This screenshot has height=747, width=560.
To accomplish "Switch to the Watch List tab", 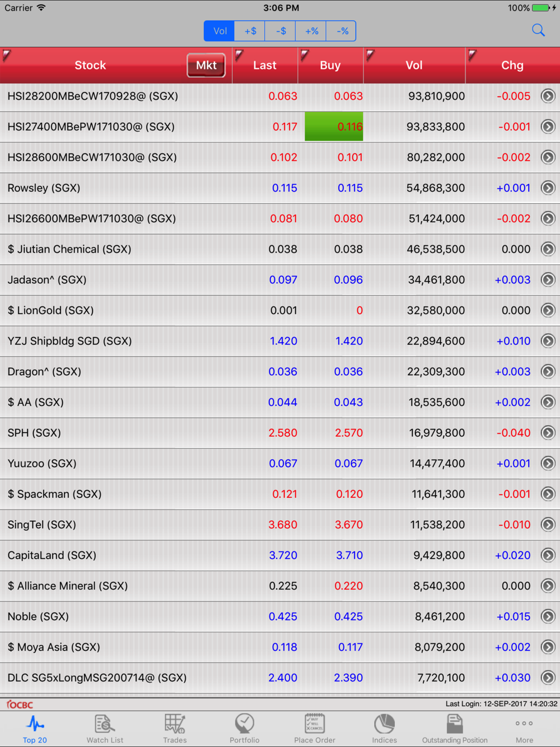I will coord(105,729).
